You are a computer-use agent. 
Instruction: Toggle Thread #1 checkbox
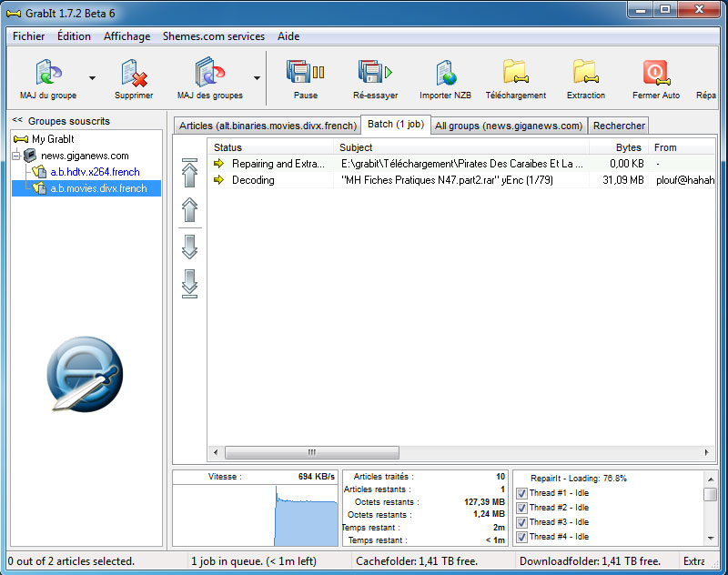click(521, 493)
